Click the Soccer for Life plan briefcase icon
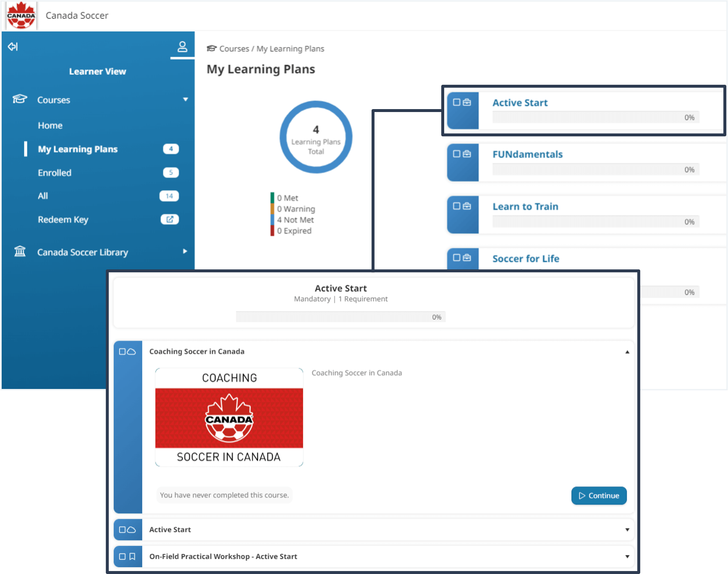728x574 pixels. click(467, 258)
